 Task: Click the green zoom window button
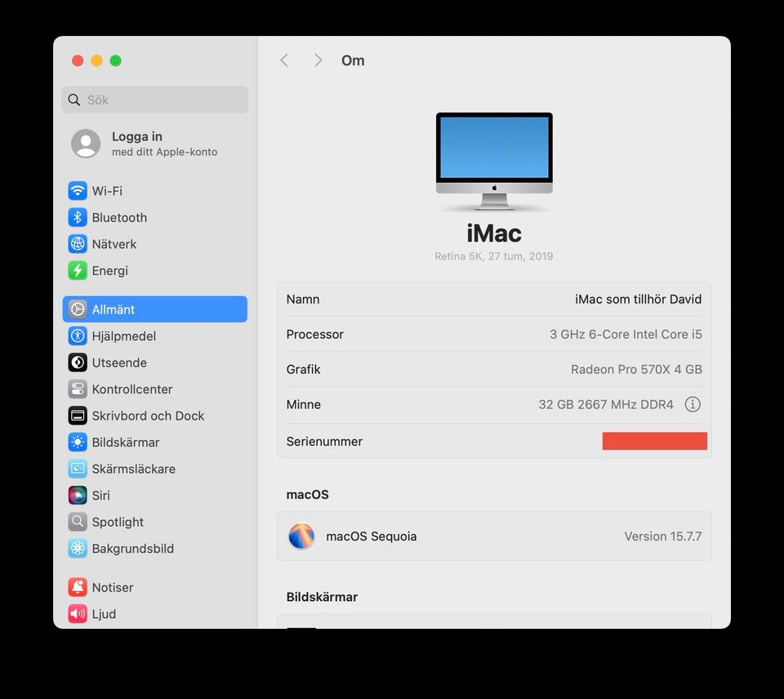(115, 60)
